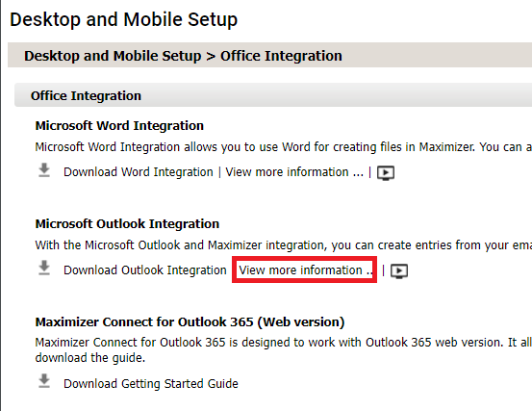Click the Outlook and Maximizer integration description text
Viewport: 532px width, 411px height.
tap(283, 245)
